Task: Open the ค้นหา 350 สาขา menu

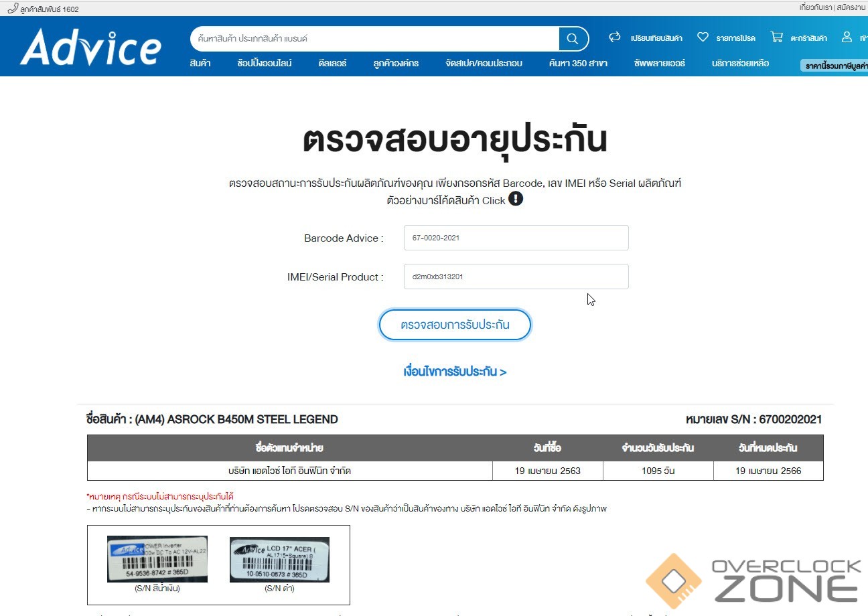Action: pyautogui.click(x=578, y=64)
